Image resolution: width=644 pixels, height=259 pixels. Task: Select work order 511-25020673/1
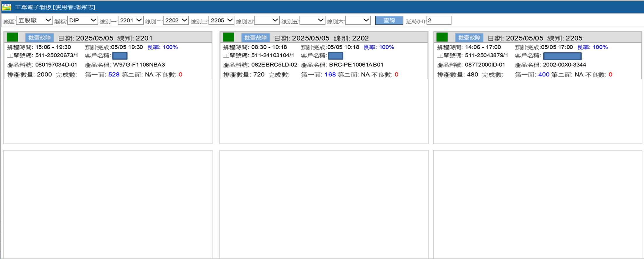pos(57,55)
